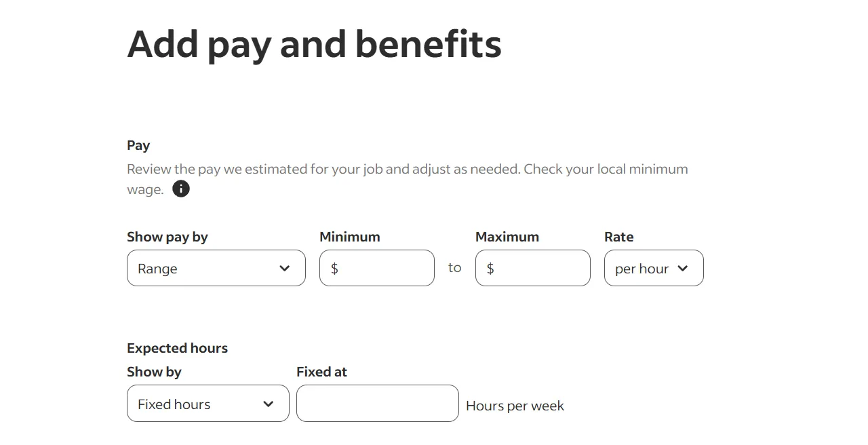Viewport: 868px width, 445px height.
Task: Click the info icon beside minimum wage text
Action: pos(180,189)
